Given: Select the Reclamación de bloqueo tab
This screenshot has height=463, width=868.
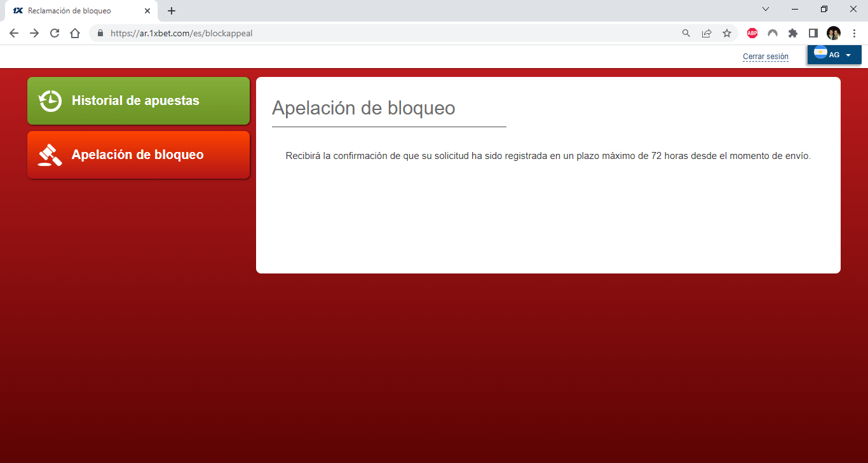Looking at the screenshot, I should coord(81,11).
